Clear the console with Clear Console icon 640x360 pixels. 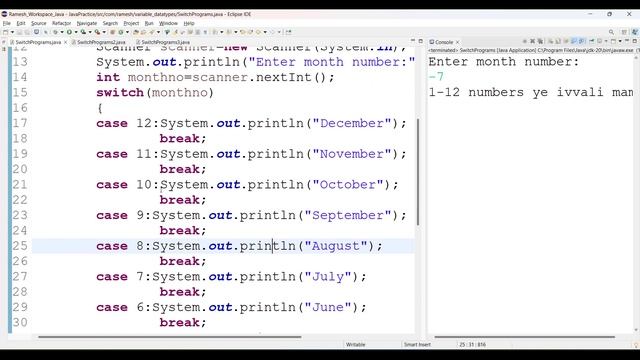(x=551, y=41)
